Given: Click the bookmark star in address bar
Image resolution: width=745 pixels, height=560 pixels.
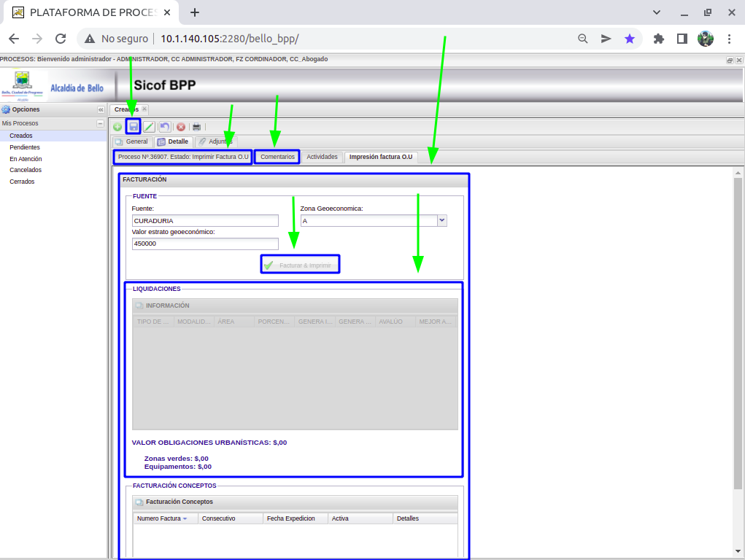Looking at the screenshot, I should [x=629, y=39].
